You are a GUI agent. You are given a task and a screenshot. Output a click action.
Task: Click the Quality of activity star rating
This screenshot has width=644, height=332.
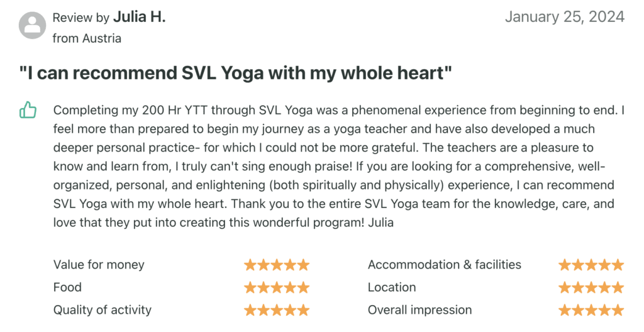pyautogui.click(x=277, y=310)
